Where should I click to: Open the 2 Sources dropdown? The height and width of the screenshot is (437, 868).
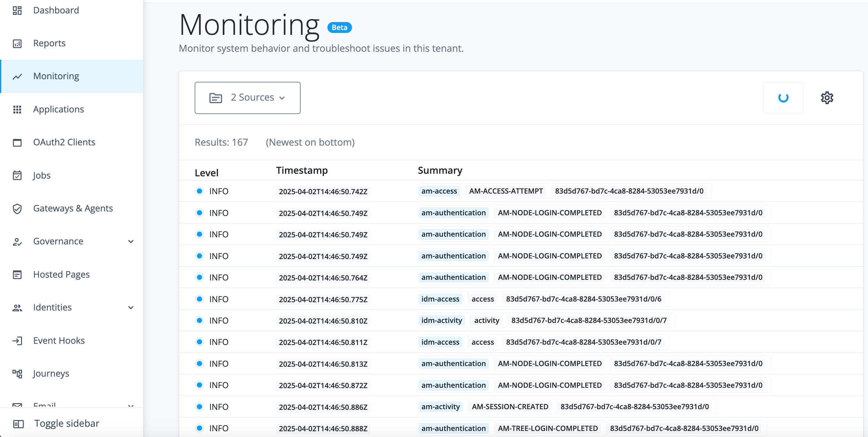247,97
